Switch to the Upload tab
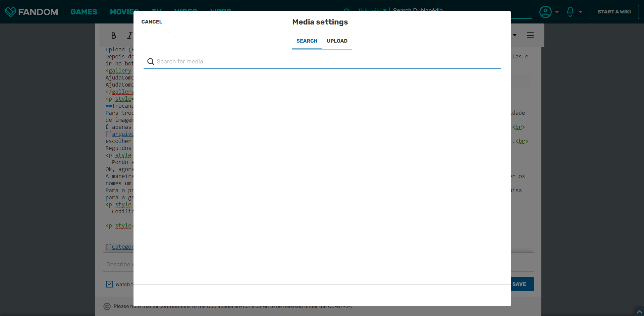644x316 pixels. pyautogui.click(x=337, y=41)
